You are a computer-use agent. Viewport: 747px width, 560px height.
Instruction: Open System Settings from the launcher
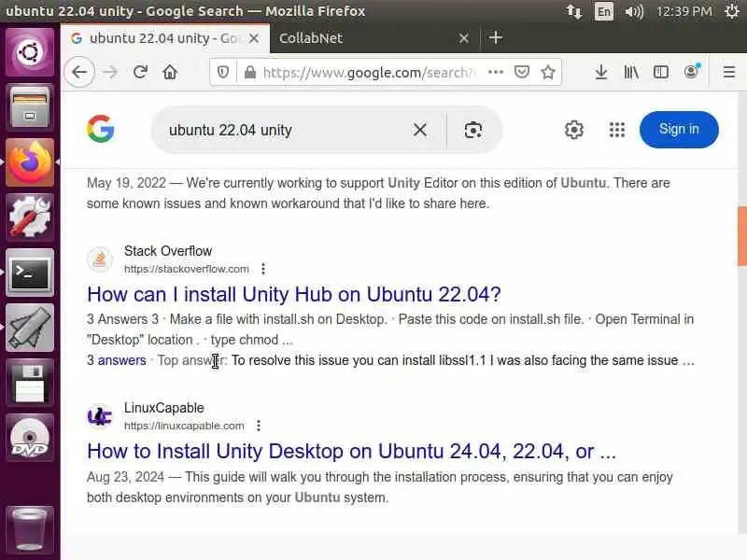pos(30,217)
